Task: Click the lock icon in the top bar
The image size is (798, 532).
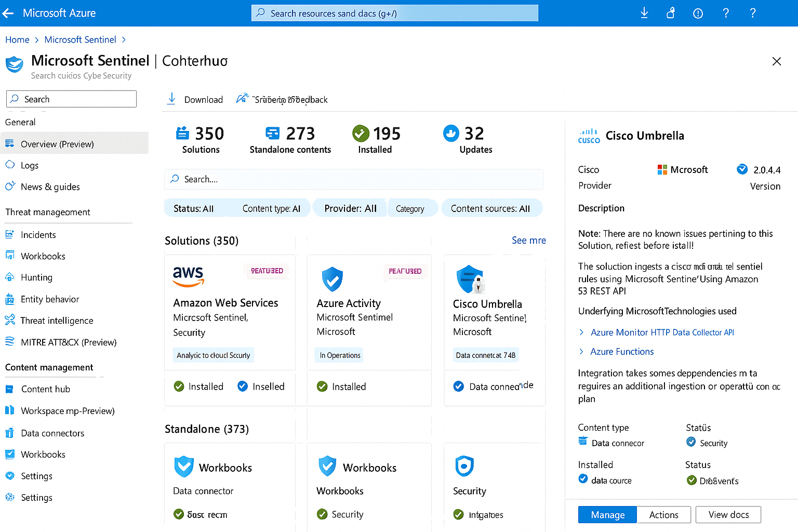Action: click(x=671, y=13)
